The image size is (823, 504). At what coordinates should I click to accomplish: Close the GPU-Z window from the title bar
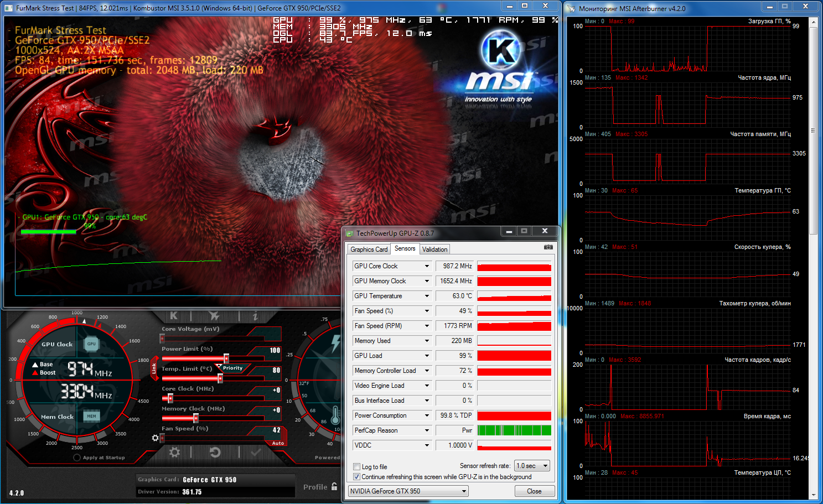tap(545, 231)
